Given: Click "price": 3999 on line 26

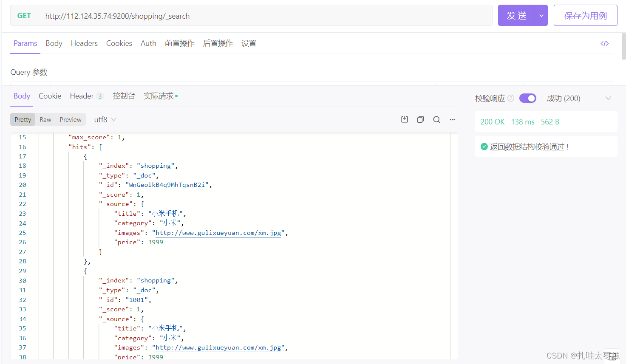Looking at the screenshot, I should pos(139,242).
